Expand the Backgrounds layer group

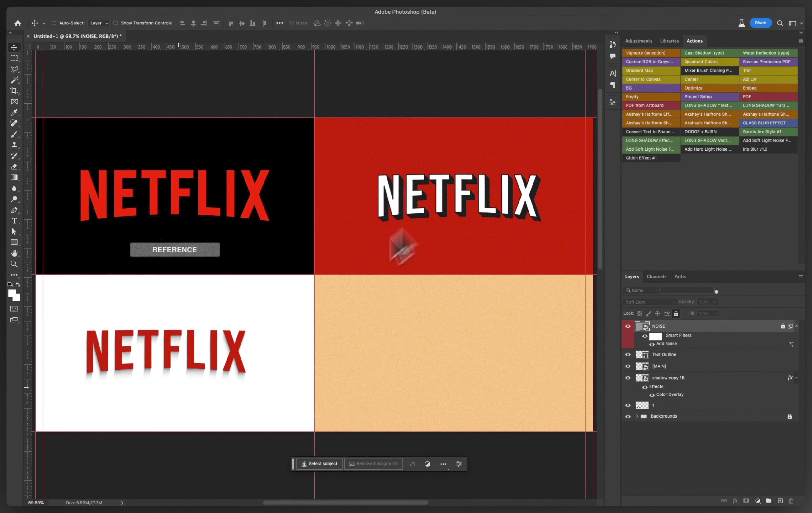[x=637, y=416]
